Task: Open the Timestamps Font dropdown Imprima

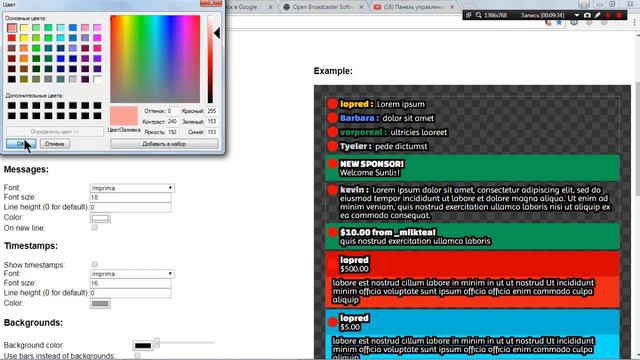Action: click(132, 274)
